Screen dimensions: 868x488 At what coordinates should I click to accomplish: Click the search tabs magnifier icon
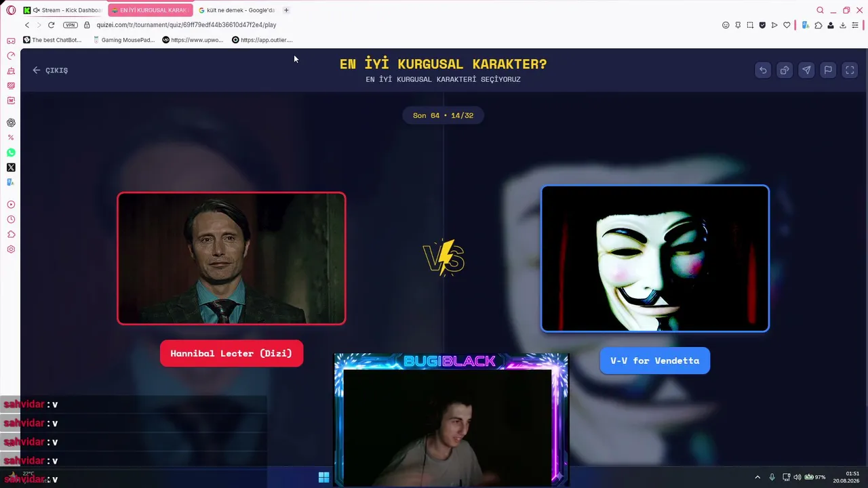820,10
